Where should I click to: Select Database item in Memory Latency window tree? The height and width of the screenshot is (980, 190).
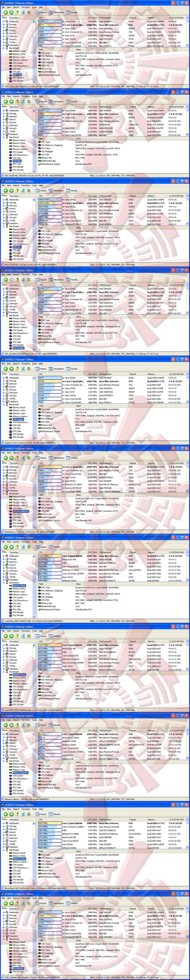(x=13, y=758)
